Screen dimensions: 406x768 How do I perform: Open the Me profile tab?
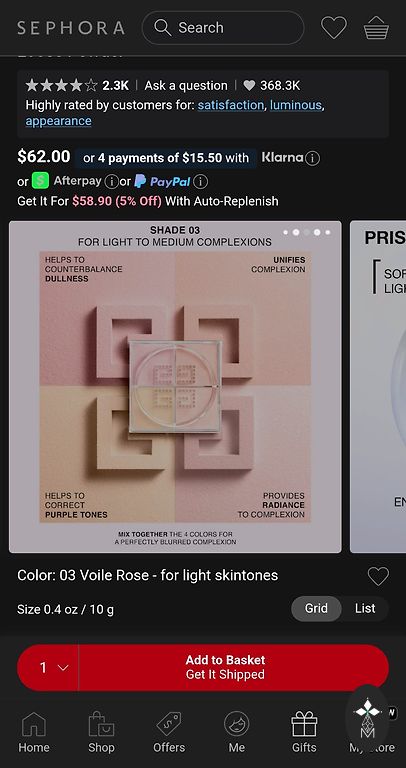coord(237,732)
